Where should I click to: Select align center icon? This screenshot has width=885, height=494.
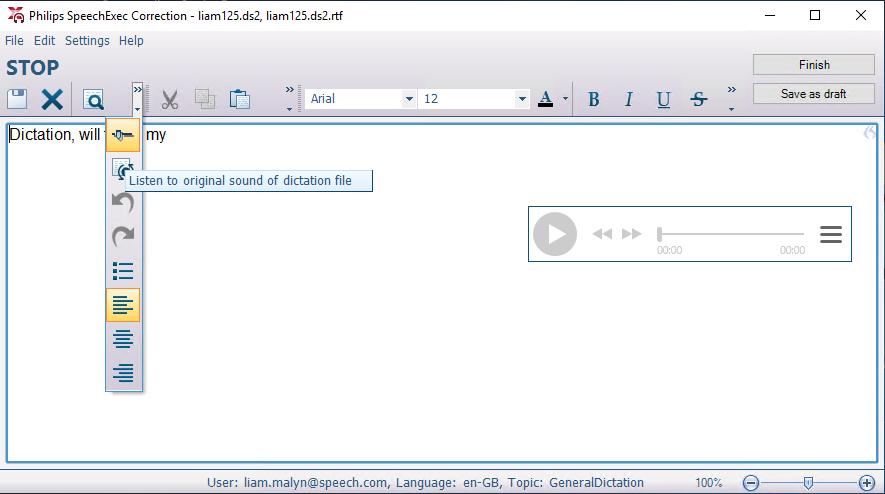click(x=123, y=339)
